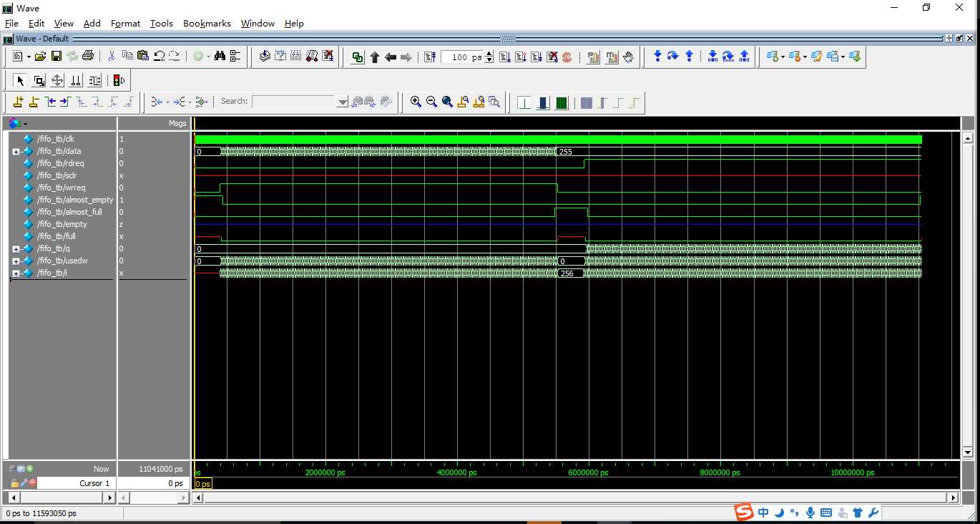The image size is (980, 524).
Task: Click the traffic light run icon
Action: pos(119,80)
